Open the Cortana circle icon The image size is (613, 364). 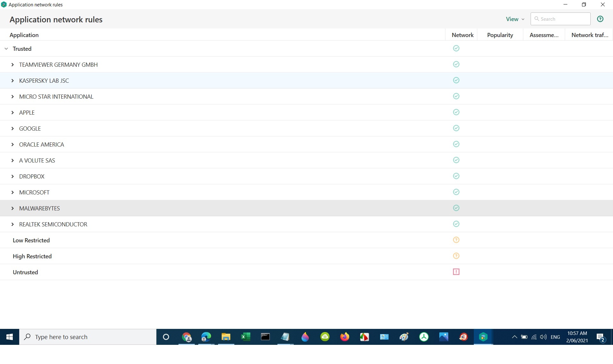pos(166,337)
